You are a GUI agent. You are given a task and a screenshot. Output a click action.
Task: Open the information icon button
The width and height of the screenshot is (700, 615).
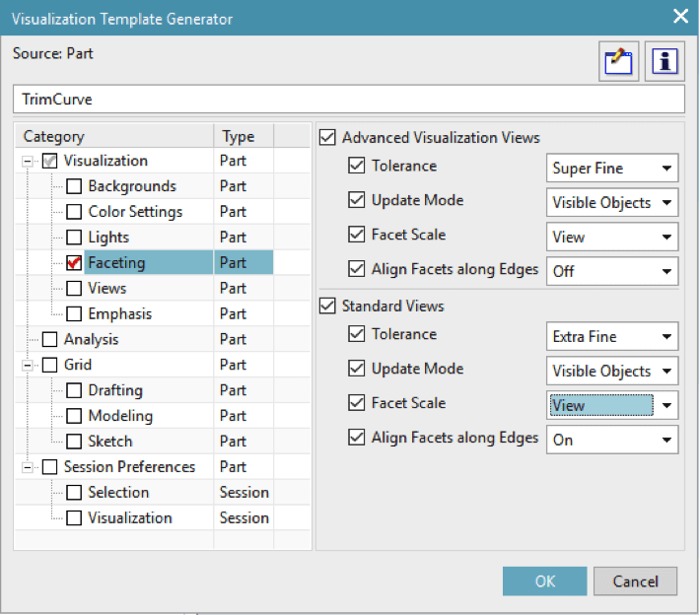(x=665, y=61)
